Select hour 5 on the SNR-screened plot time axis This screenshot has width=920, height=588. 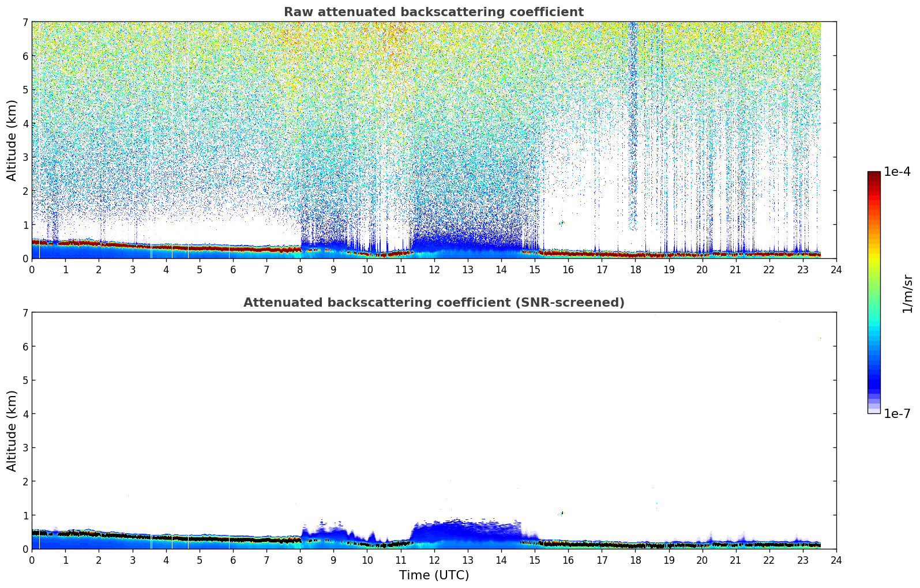click(x=200, y=560)
